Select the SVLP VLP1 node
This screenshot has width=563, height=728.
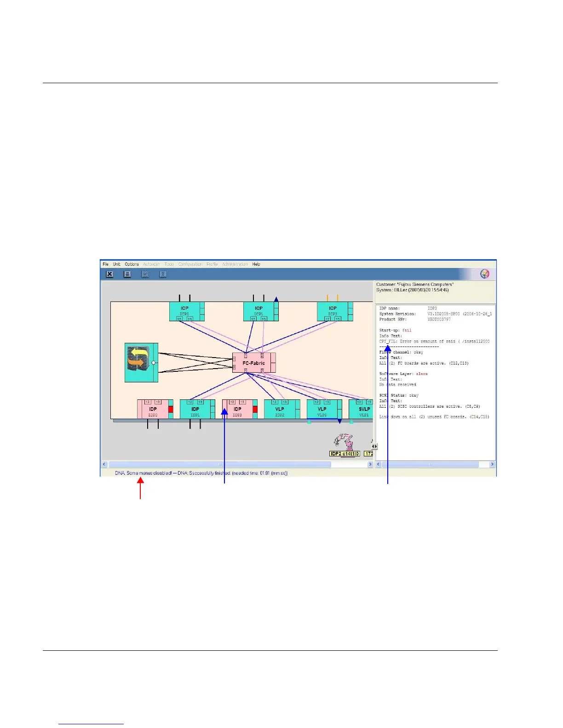pyautogui.click(x=361, y=409)
